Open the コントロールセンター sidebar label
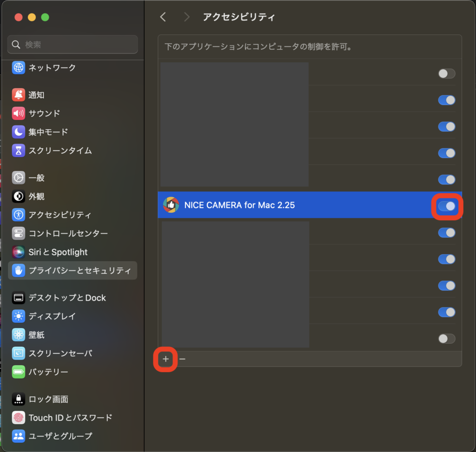The image size is (476, 452). pos(68,233)
